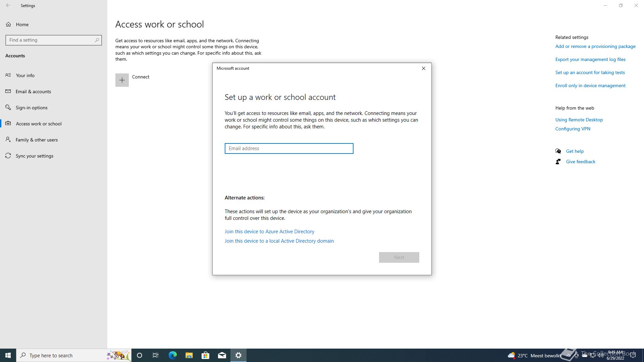
Task: Click the Next button in dialog
Action: pos(399,257)
